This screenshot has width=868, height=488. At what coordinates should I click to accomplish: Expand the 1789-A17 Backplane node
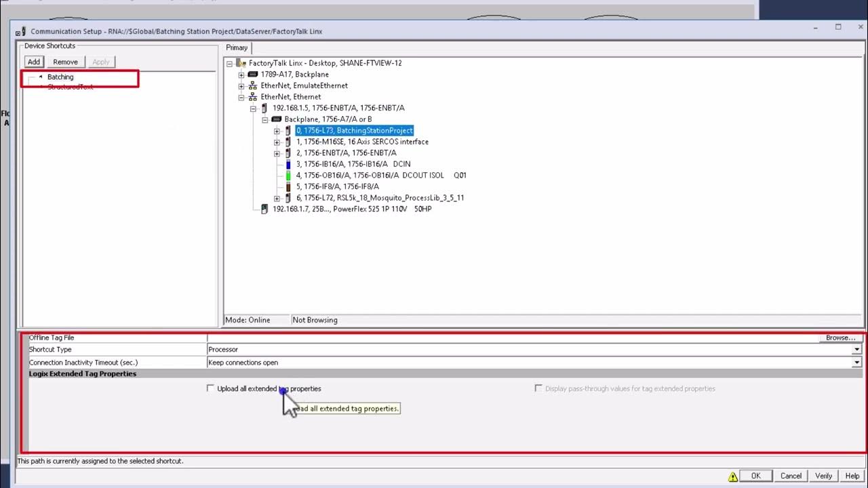(241, 75)
